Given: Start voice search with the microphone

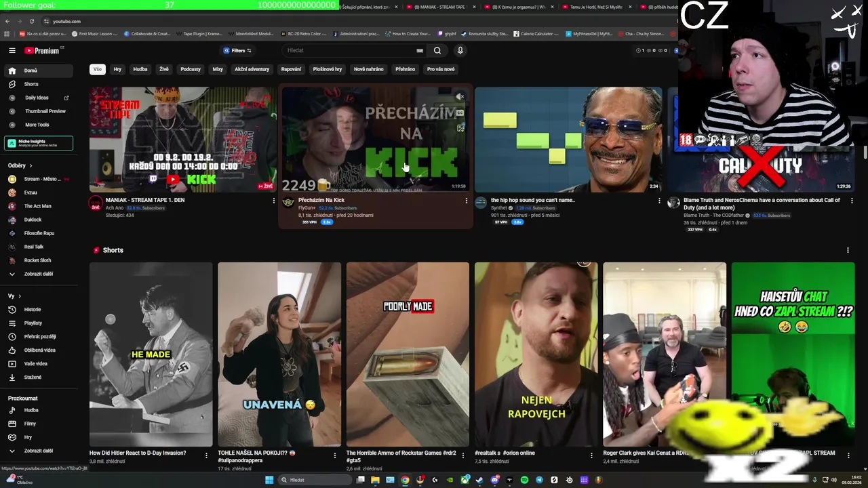Looking at the screenshot, I should [x=460, y=50].
